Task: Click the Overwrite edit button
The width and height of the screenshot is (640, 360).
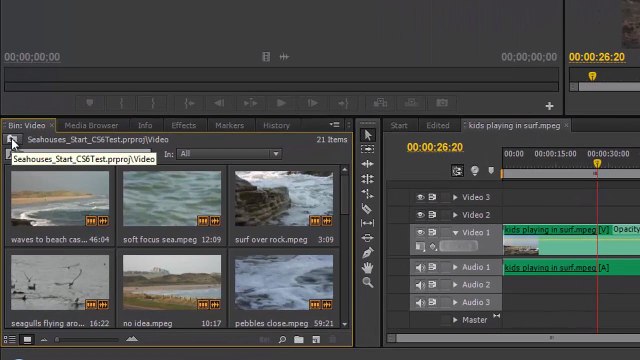Action: [x=411, y=103]
